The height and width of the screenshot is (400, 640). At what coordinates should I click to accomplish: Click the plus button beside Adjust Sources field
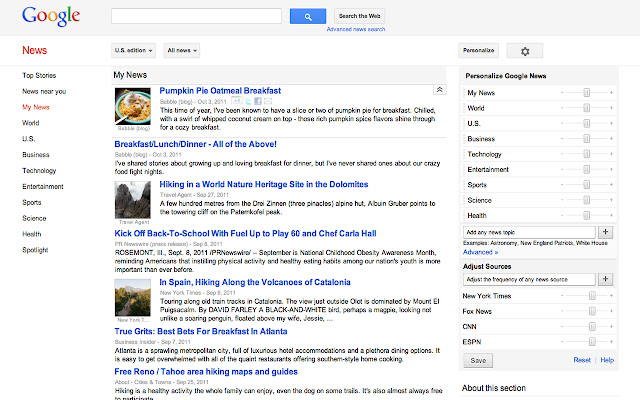[x=605, y=279]
